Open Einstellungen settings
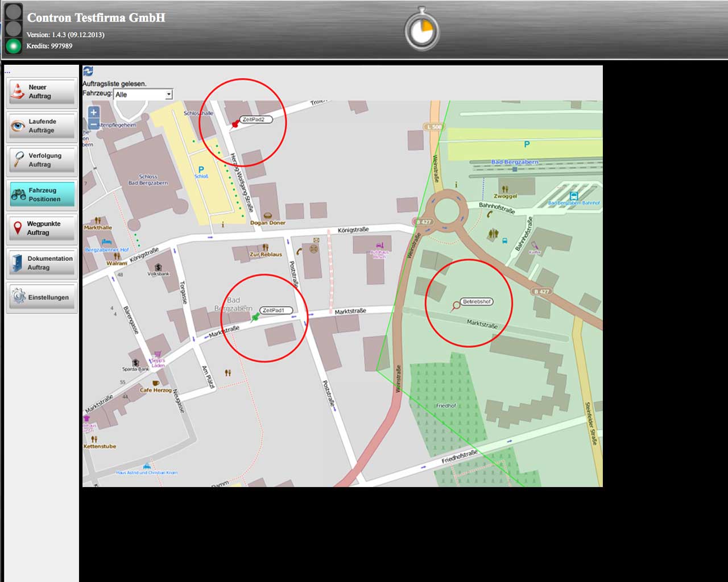The height and width of the screenshot is (582, 728). [x=42, y=297]
